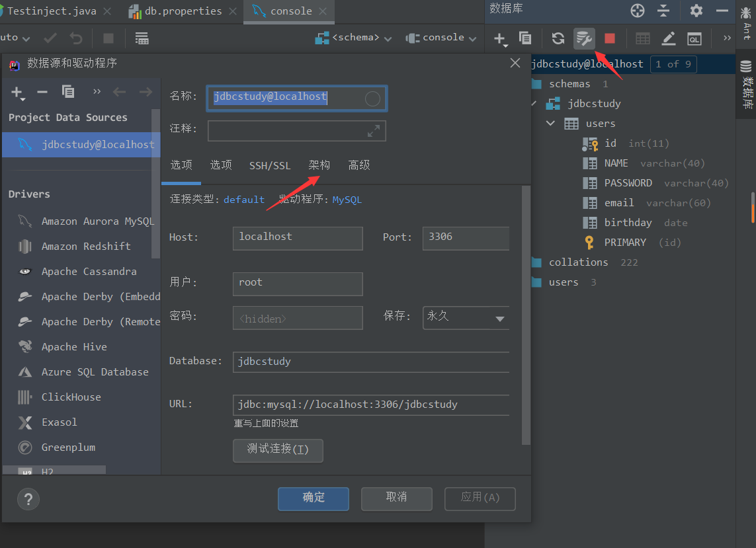Click the add data source plus icon in dialog
Screen dimensions: 756x548
17,93
